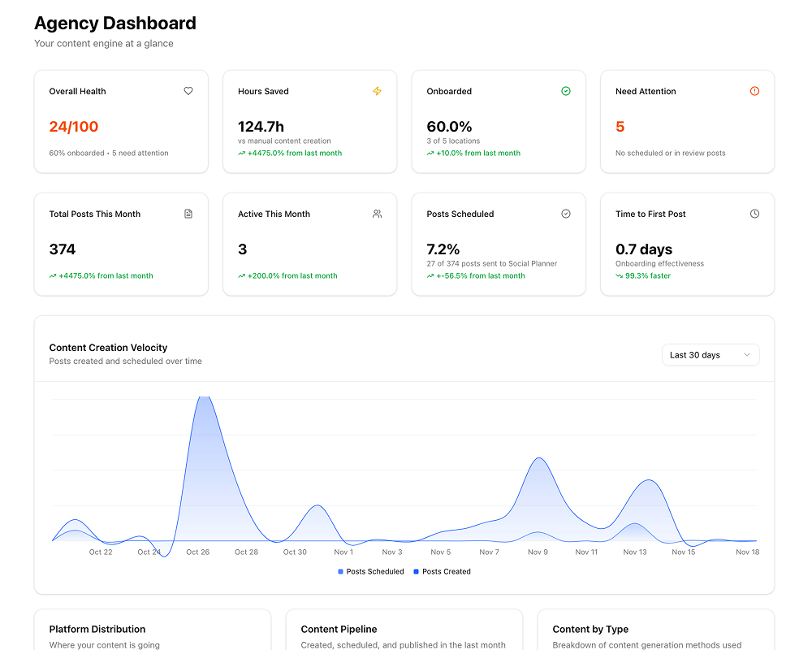
Task: Click the blue Posts Scheduled legend dot
Action: (339, 571)
